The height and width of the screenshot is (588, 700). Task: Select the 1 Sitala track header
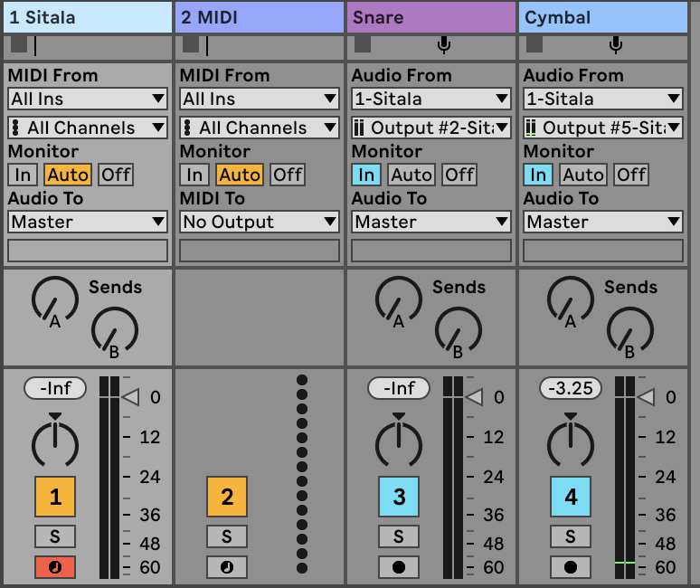click(x=88, y=17)
